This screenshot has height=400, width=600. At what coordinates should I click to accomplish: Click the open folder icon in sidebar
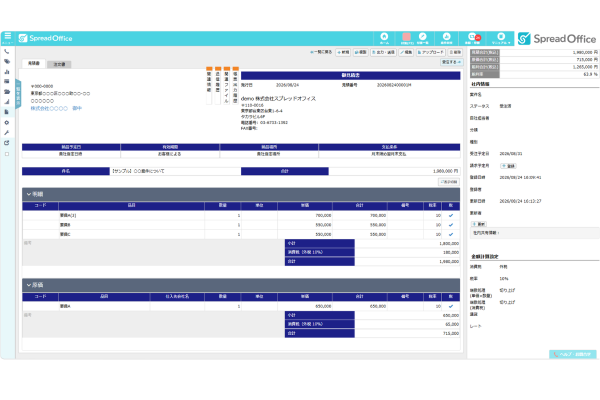click(x=7, y=92)
